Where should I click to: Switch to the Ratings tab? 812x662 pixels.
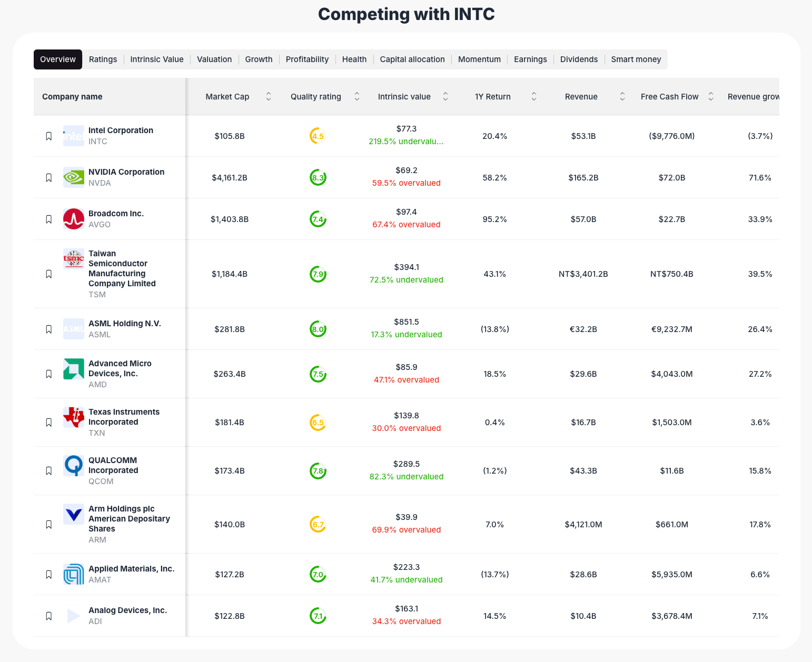[103, 59]
